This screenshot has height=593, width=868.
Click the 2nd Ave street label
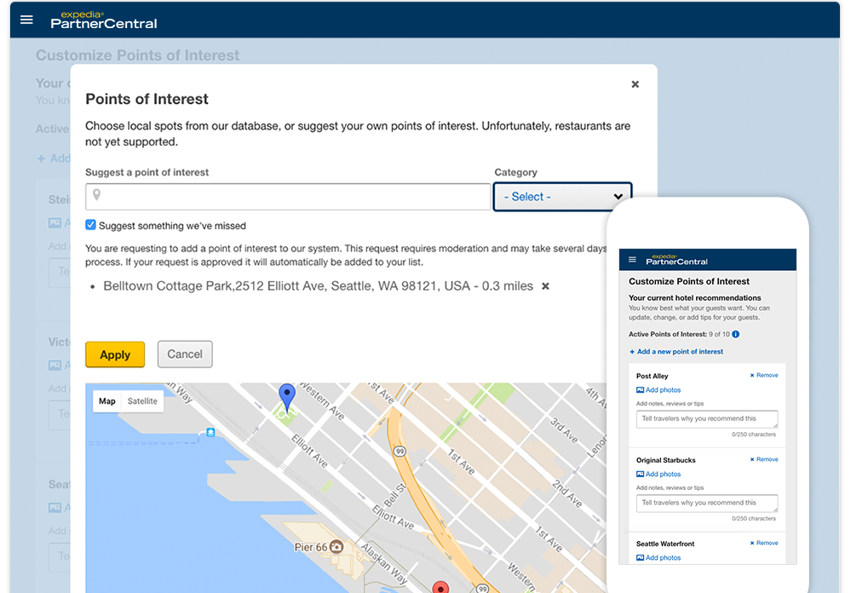pos(567,494)
